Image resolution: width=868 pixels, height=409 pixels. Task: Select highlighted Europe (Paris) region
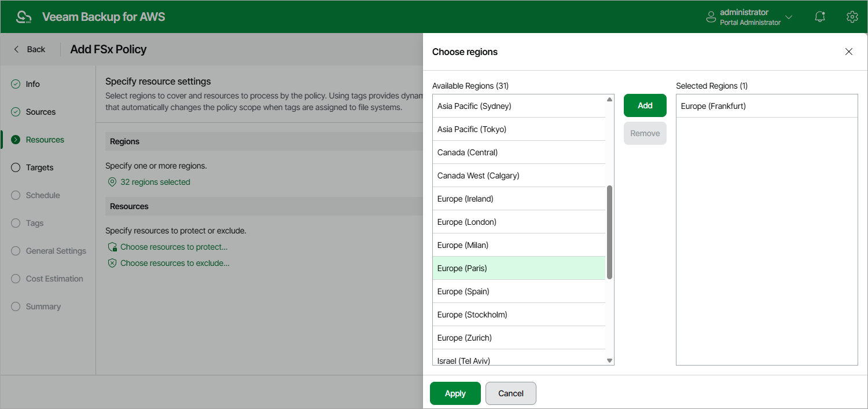tap(519, 268)
